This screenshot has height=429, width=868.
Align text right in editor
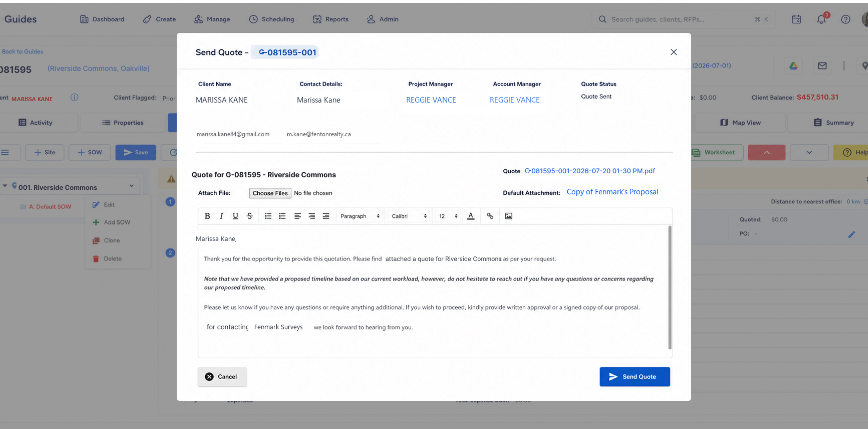312,216
